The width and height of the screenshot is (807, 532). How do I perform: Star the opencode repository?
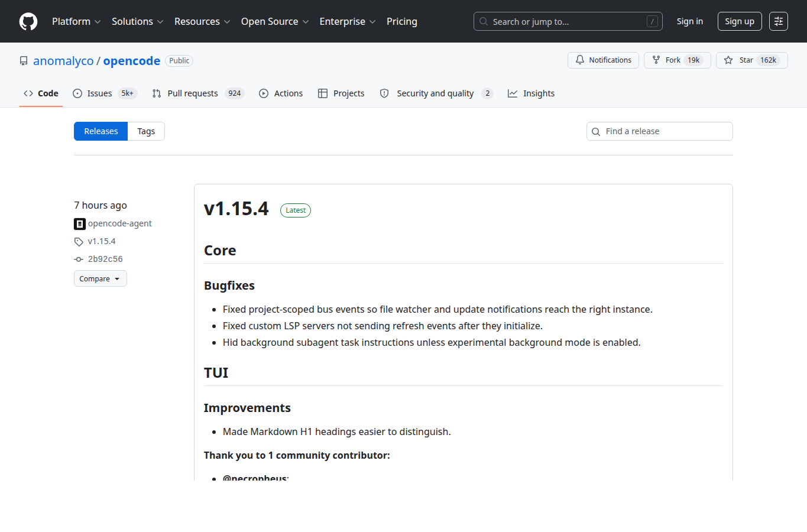point(752,60)
